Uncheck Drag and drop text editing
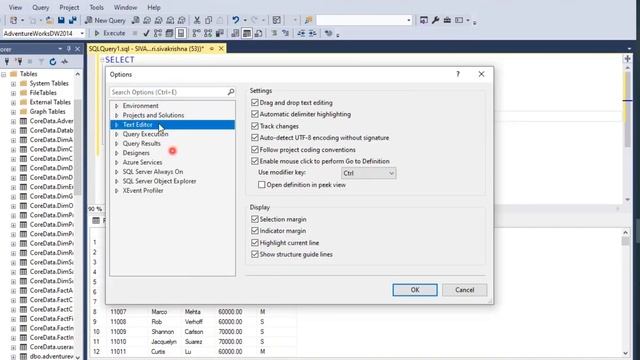 pos(255,102)
